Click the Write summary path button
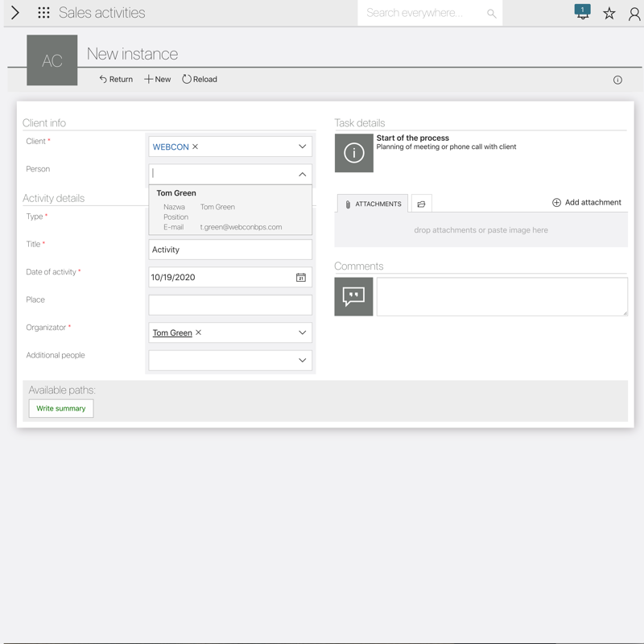Image resolution: width=644 pixels, height=644 pixels. 61,409
